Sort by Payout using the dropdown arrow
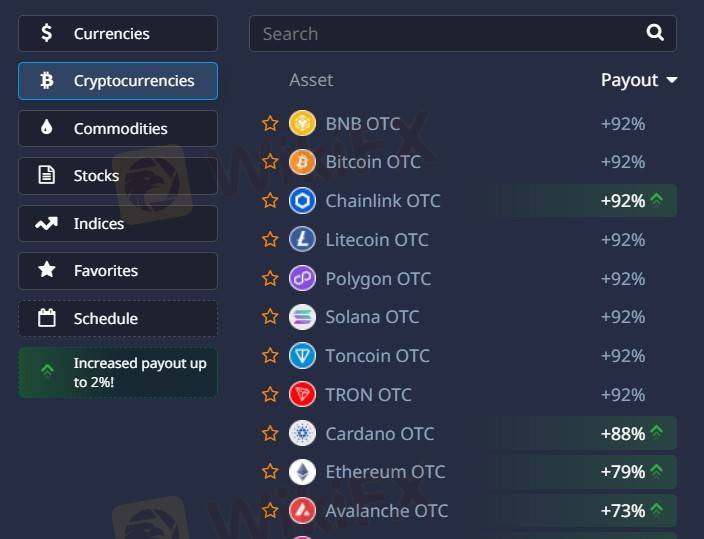The image size is (704, 539). point(672,80)
